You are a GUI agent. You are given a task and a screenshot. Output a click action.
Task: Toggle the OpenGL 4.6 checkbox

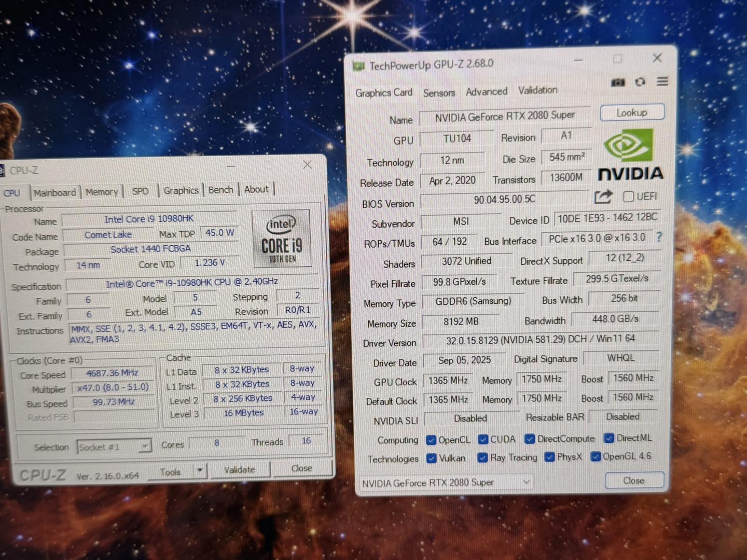tap(596, 456)
